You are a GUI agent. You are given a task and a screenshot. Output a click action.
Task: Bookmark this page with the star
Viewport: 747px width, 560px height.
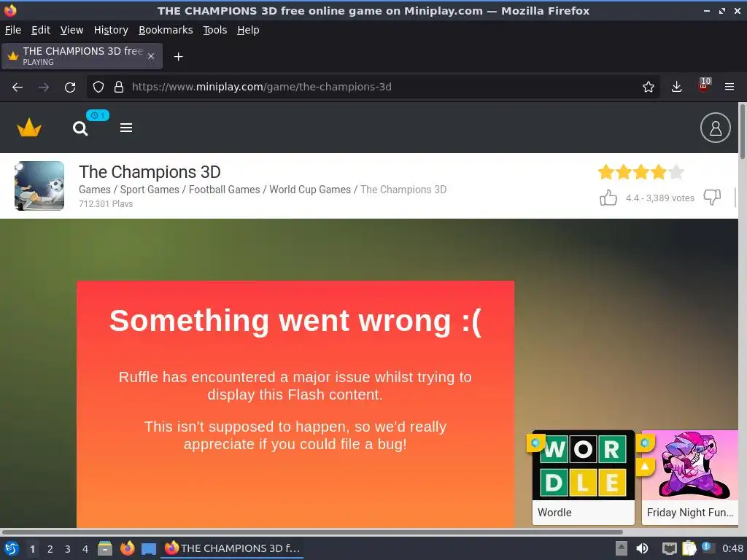648,87
